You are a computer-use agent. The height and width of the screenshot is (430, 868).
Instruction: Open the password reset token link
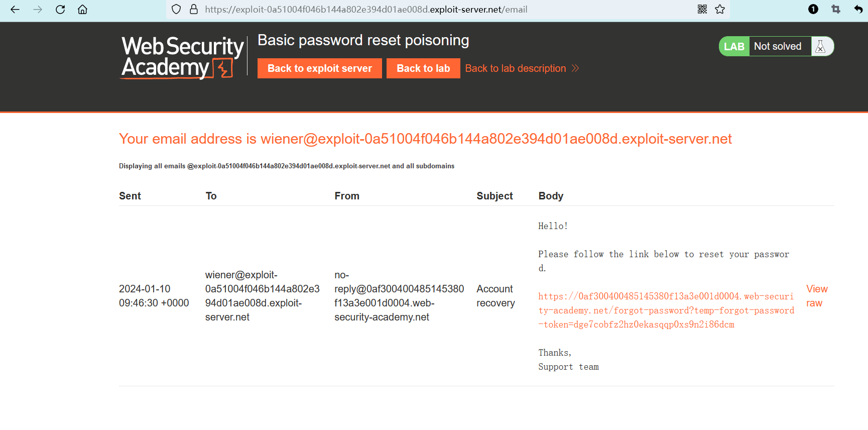click(666, 310)
